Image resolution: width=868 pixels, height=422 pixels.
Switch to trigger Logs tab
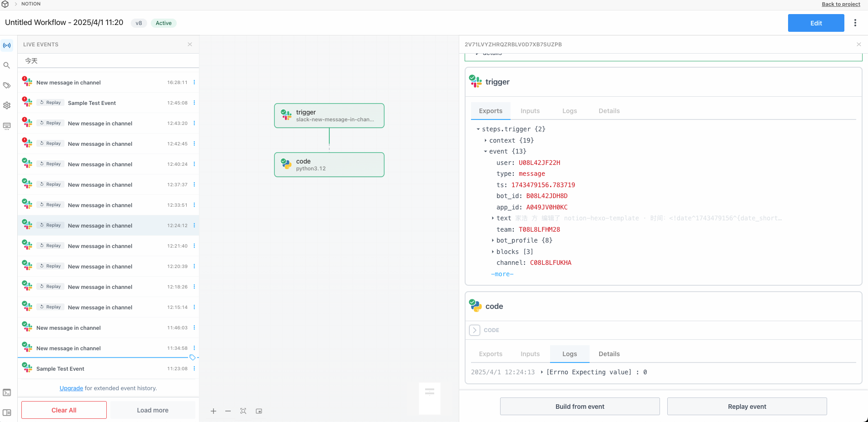[x=570, y=111]
